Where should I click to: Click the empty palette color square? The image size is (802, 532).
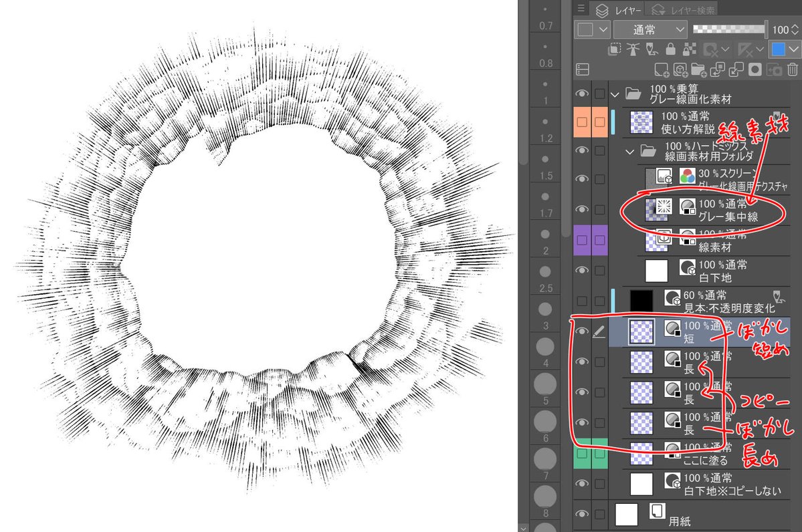click(x=586, y=29)
